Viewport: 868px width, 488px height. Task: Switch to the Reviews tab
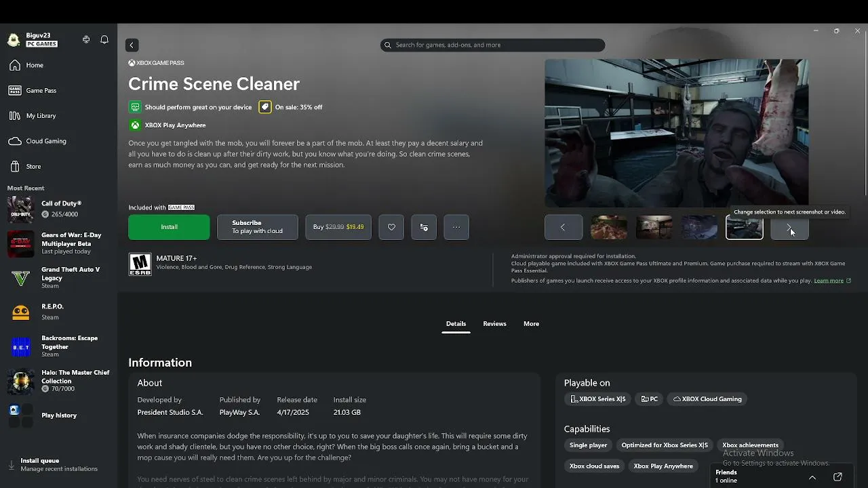coord(494,324)
